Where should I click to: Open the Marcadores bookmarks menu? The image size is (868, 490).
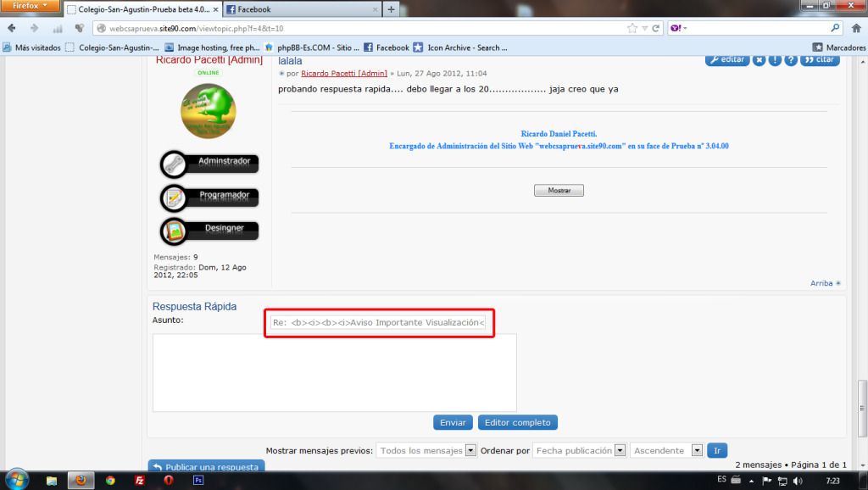tap(839, 47)
